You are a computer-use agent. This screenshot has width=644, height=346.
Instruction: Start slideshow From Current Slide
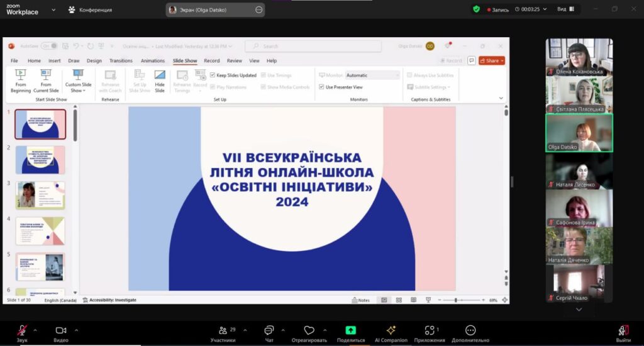click(x=45, y=81)
